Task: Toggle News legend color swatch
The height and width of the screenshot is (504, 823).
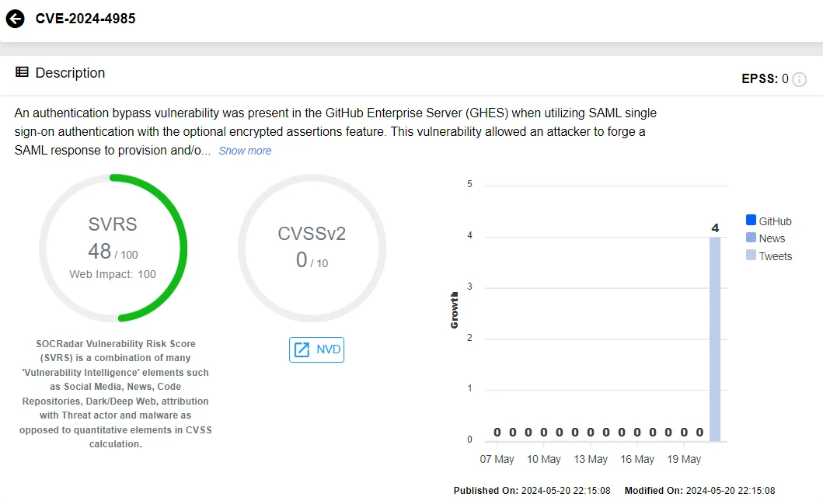Action: coord(751,238)
